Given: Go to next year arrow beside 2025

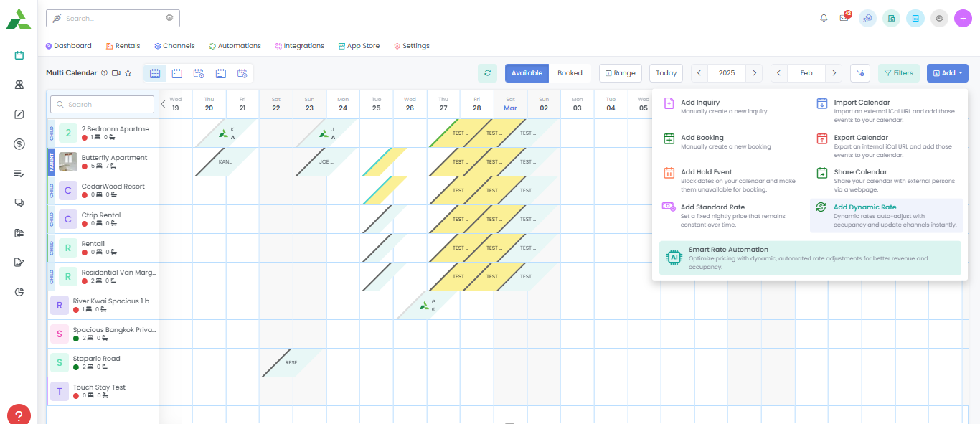Looking at the screenshot, I should tap(754, 73).
